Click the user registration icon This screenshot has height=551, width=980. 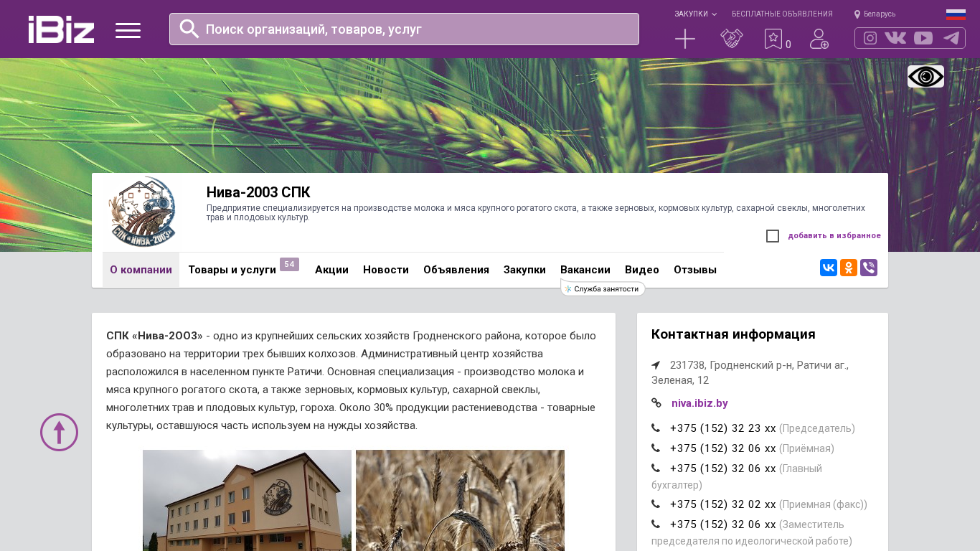tap(819, 39)
